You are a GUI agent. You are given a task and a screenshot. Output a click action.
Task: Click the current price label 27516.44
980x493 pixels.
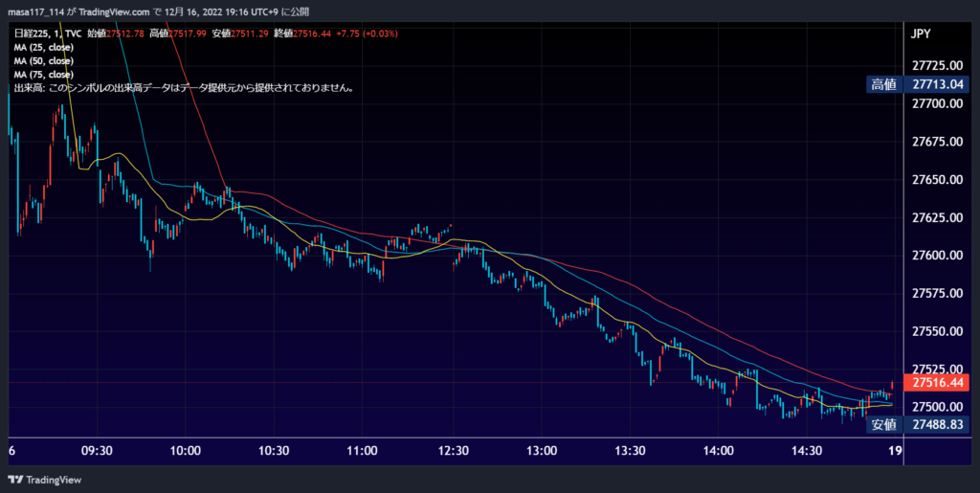click(x=938, y=382)
